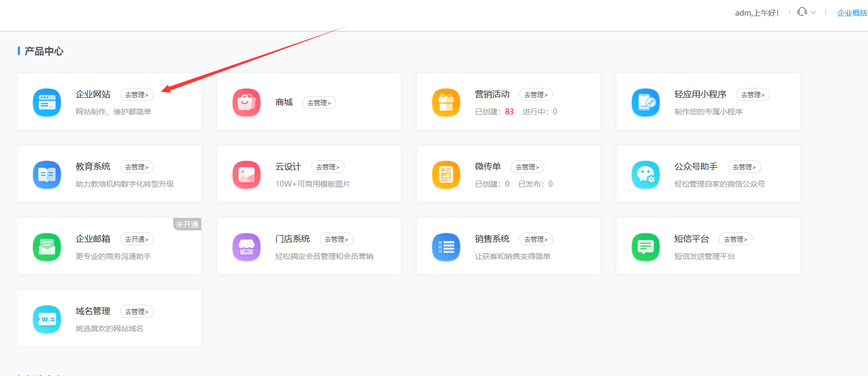Click the 云设计 title text
Viewport: 868px width, 376px height.
[x=288, y=167]
